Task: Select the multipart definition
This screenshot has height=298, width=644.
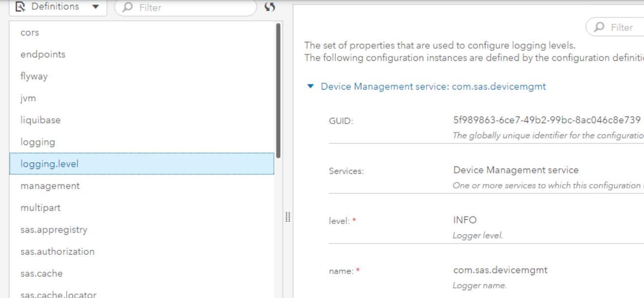Action: 142,208
